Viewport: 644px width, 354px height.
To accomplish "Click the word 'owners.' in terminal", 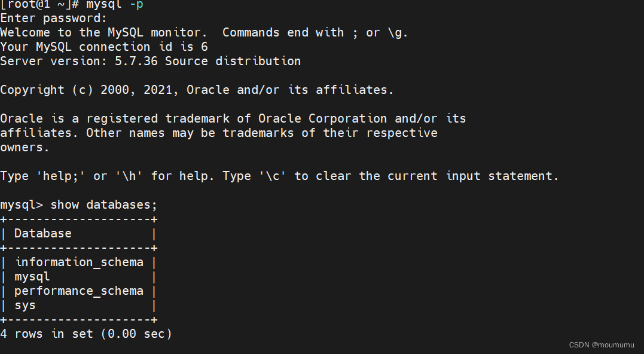I will click(25, 147).
